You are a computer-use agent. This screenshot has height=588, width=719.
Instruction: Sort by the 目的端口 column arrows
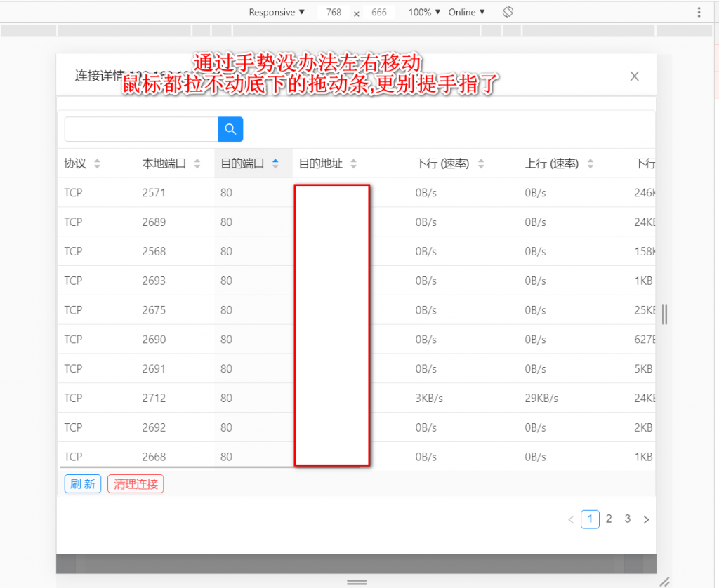coord(275,163)
